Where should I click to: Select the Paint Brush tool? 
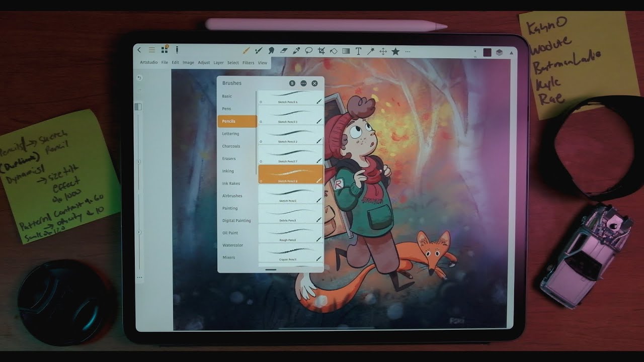coord(246,51)
